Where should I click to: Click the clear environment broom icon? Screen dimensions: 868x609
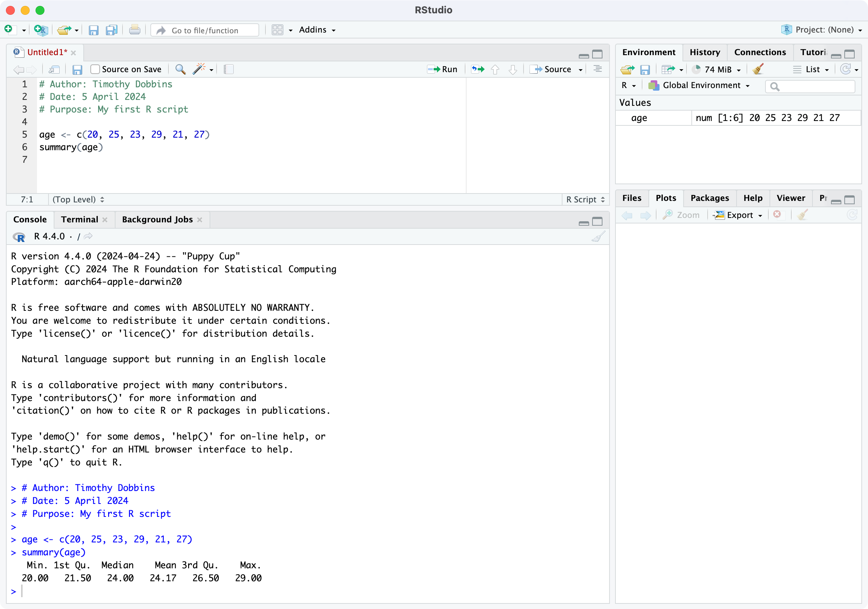[758, 69]
